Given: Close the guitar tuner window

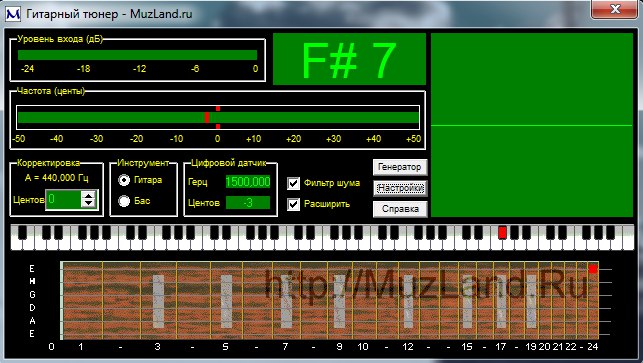Looking at the screenshot, I should (x=614, y=9).
